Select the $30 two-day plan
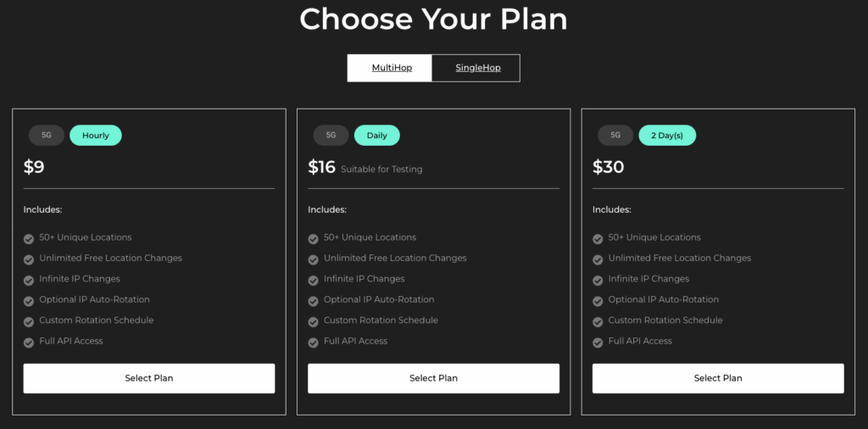The width and height of the screenshot is (868, 429). tap(718, 378)
